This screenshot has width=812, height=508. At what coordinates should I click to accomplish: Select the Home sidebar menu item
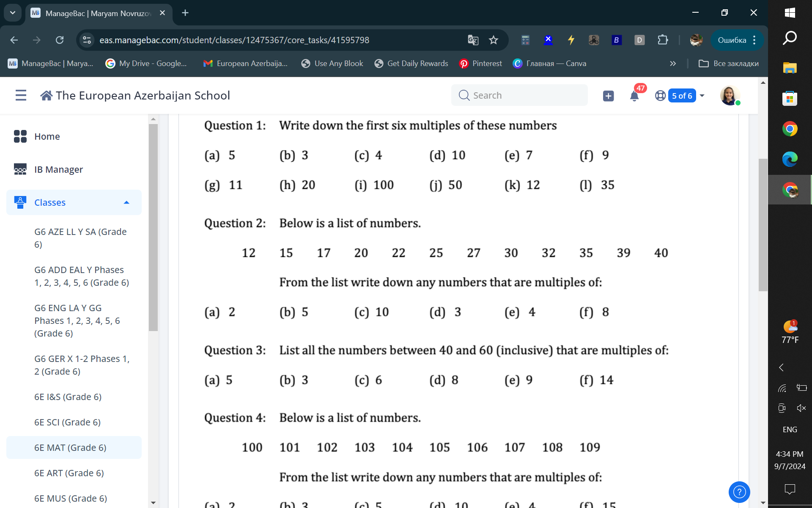point(47,136)
